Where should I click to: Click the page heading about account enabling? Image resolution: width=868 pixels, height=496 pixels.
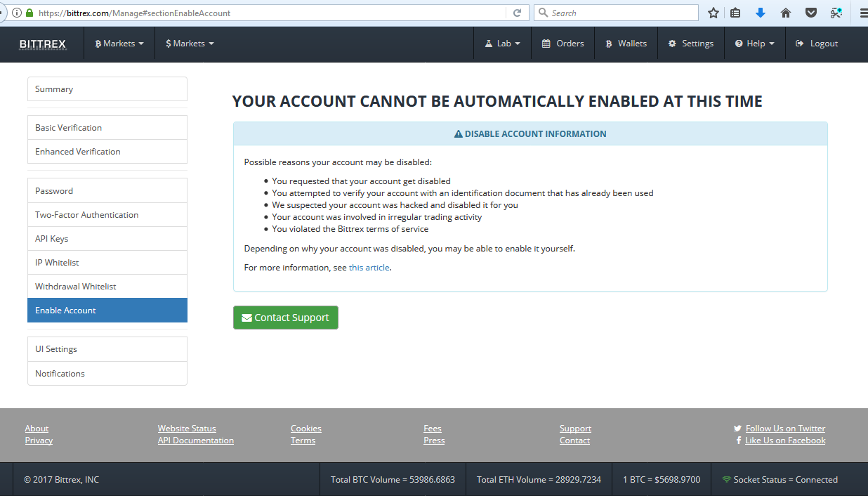[497, 101]
